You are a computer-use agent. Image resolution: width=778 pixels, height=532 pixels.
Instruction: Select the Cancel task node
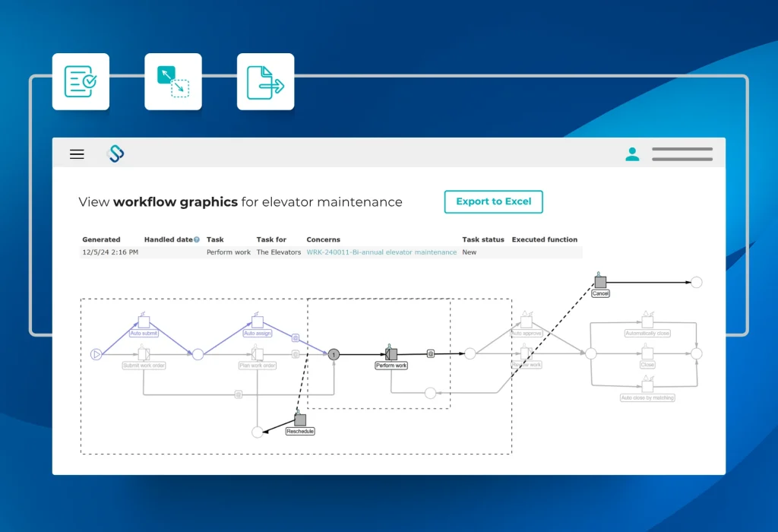click(600, 283)
